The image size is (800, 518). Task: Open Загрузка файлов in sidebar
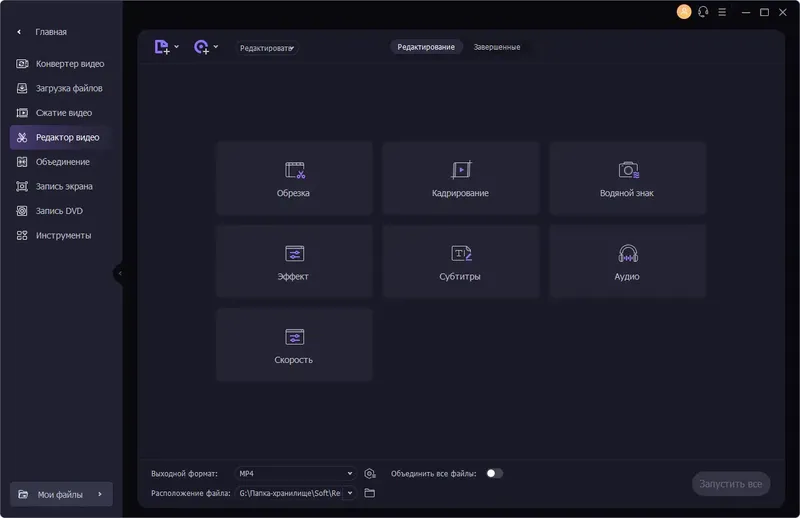pyautogui.click(x=60, y=88)
